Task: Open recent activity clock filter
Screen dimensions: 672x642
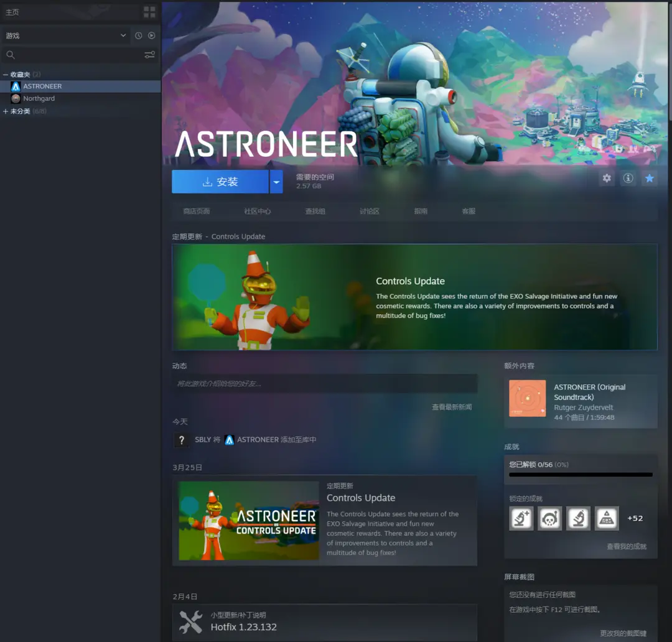Action: click(x=138, y=35)
